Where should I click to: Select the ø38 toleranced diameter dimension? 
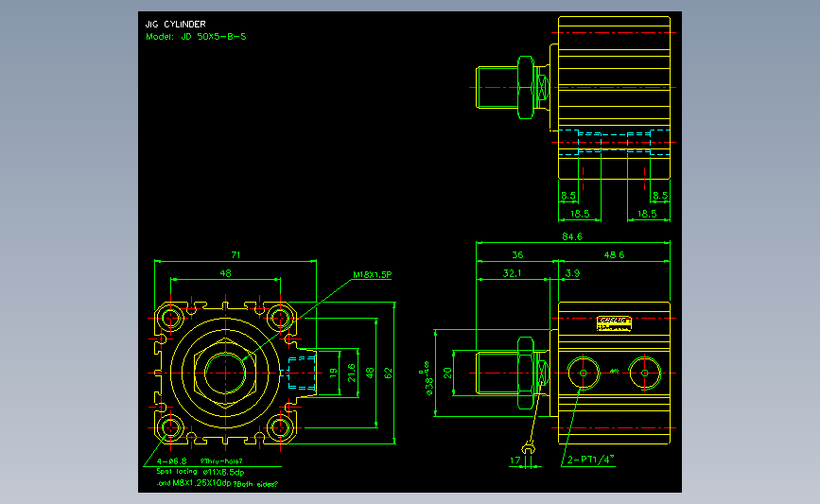427,378
